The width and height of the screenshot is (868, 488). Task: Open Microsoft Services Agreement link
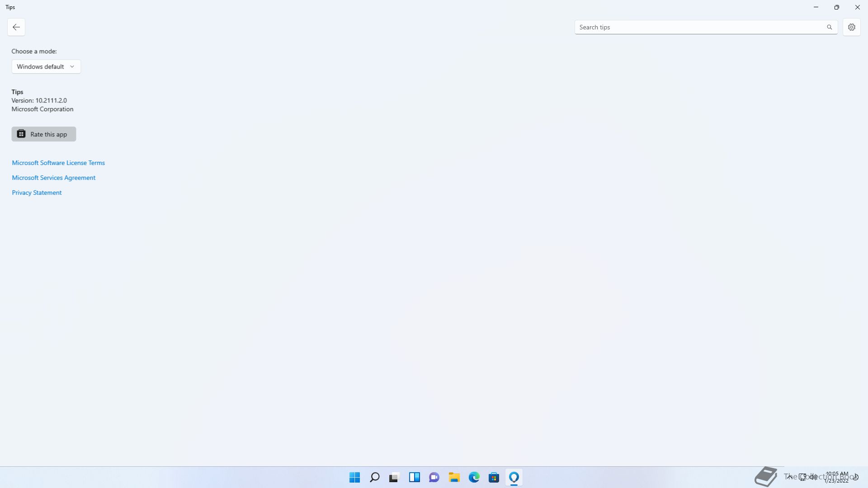(x=54, y=178)
